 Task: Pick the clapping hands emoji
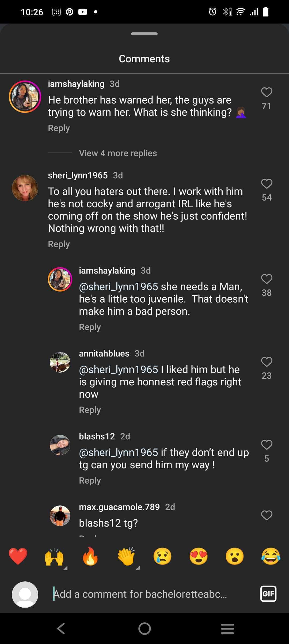click(126, 557)
